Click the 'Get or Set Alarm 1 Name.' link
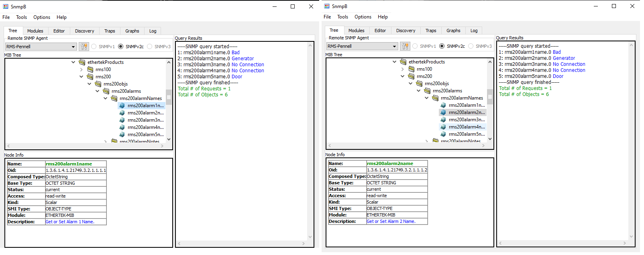644x255 pixels. coord(70,222)
